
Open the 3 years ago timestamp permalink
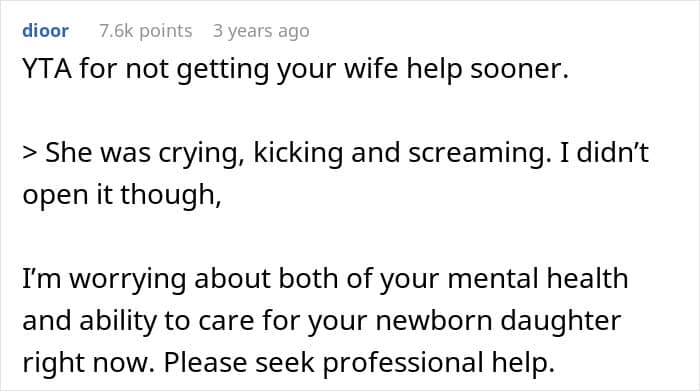261,31
